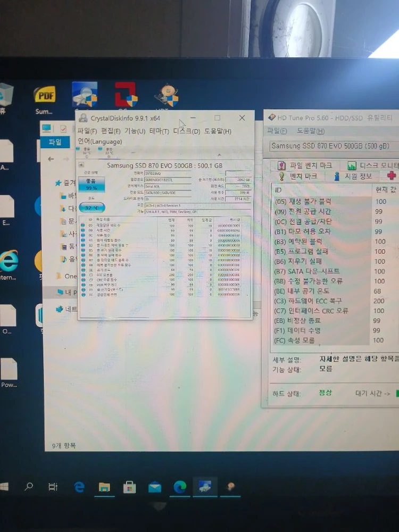
Task: Open Microsoft Store from the taskbar
Action: pos(129,487)
